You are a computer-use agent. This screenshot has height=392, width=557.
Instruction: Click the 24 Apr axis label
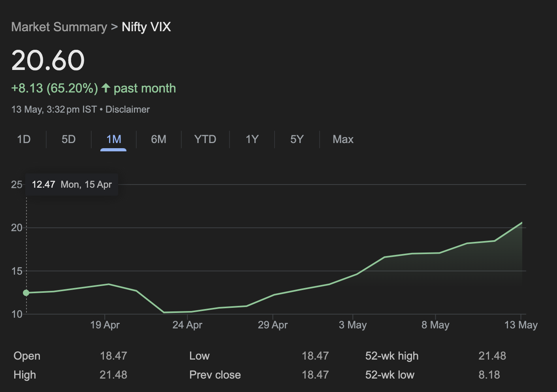pyautogui.click(x=188, y=325)
